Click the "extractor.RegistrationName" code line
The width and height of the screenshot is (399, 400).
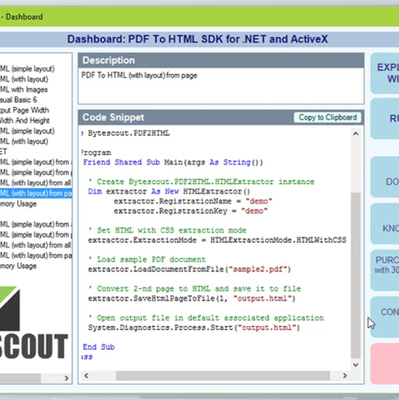tap(193, 201)
